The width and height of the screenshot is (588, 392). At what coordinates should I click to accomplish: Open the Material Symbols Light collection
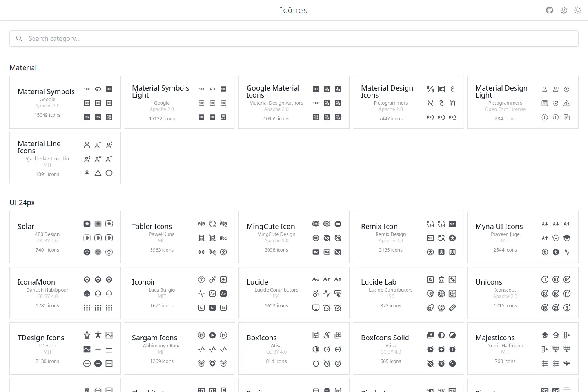click(180, 102)
